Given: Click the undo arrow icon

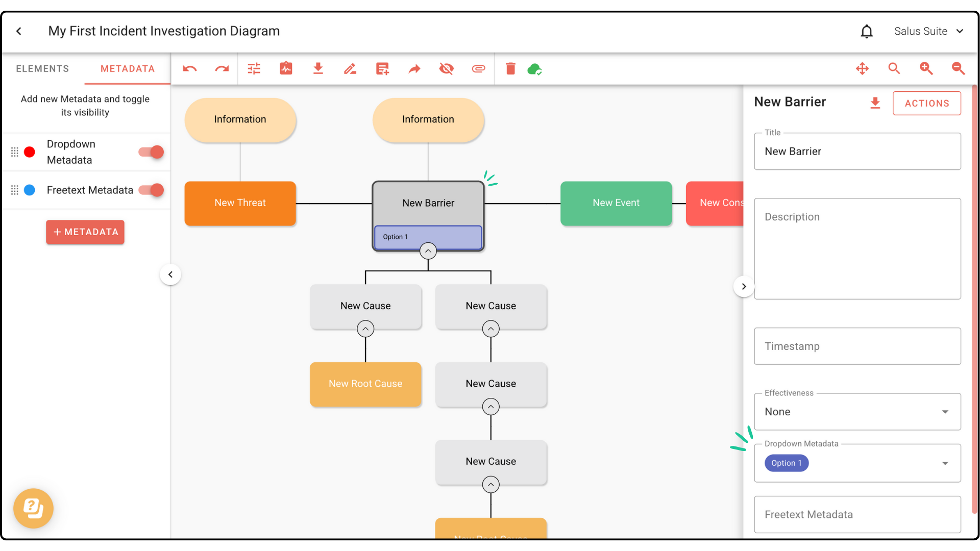Looking at the screenshot, I should (189, 69).
